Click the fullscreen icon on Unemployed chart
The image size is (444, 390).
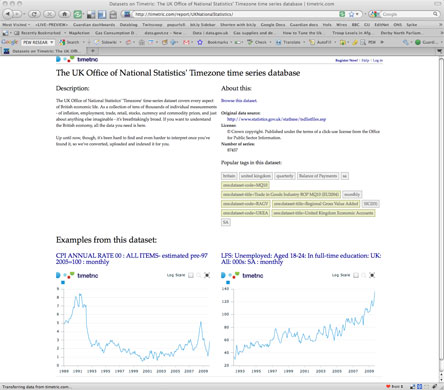coord(372,275)
